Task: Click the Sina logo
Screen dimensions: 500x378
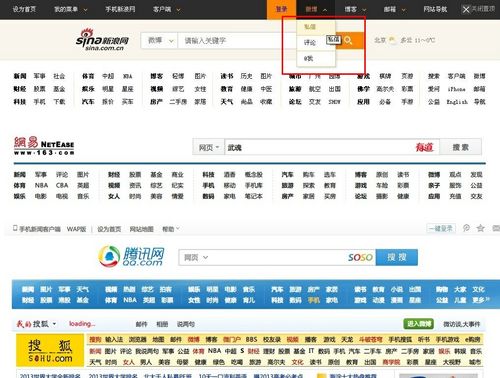Action: pyautogui.click(x=102, y=40)
